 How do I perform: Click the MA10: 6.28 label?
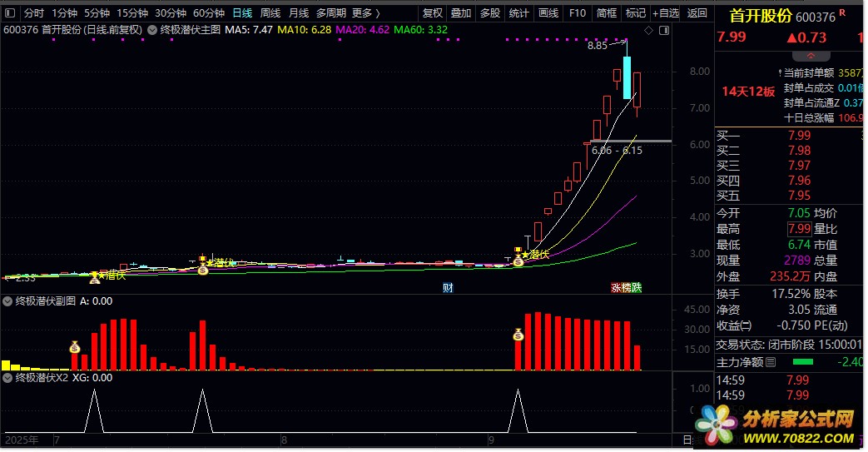click(304, 30)
